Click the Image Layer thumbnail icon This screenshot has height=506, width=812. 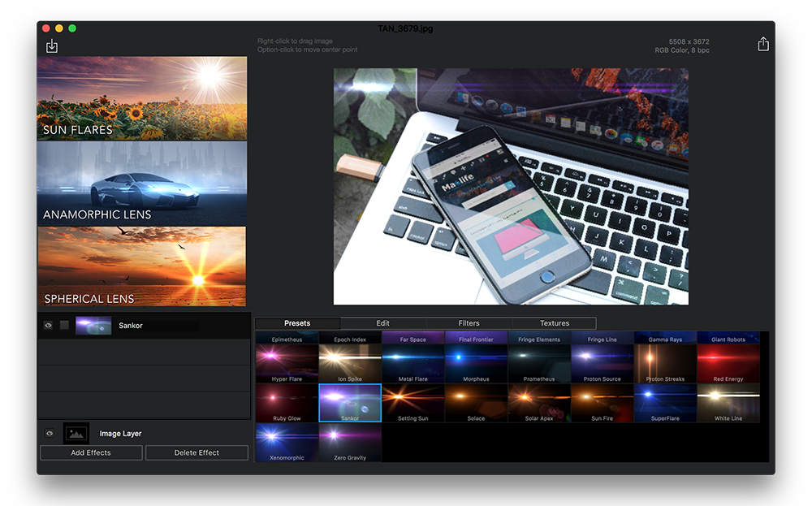click(76, 433)
